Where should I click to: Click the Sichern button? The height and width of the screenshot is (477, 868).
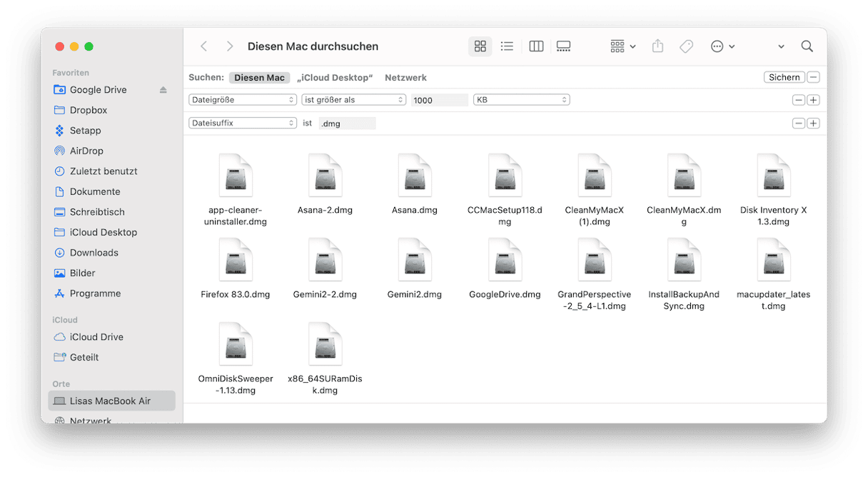784,77
